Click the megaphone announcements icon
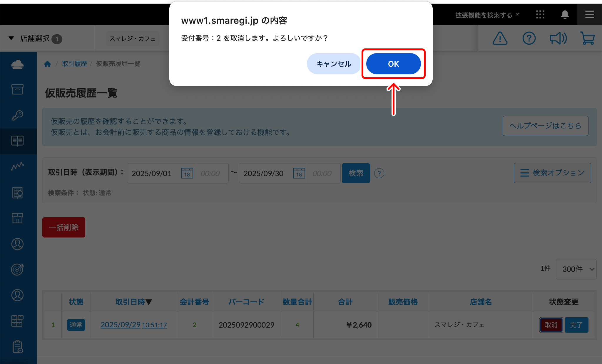Viewport: 602px width, 364px height. click(558, 38)
